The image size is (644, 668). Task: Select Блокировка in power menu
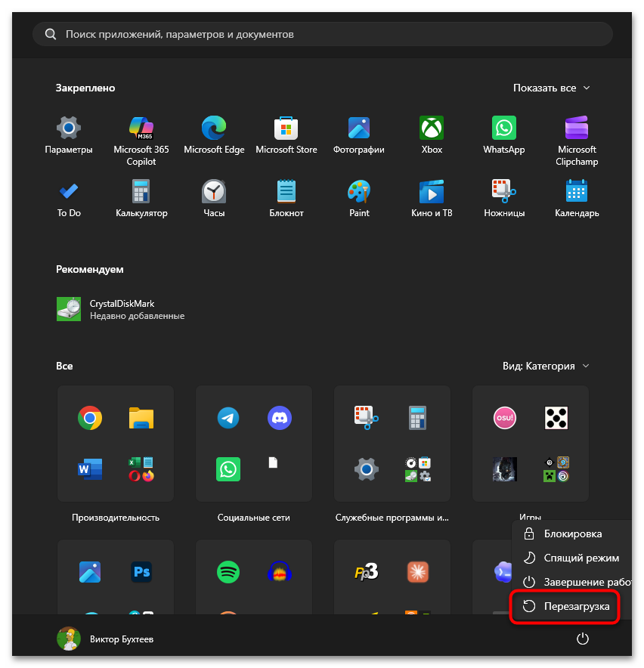[571, 533]
